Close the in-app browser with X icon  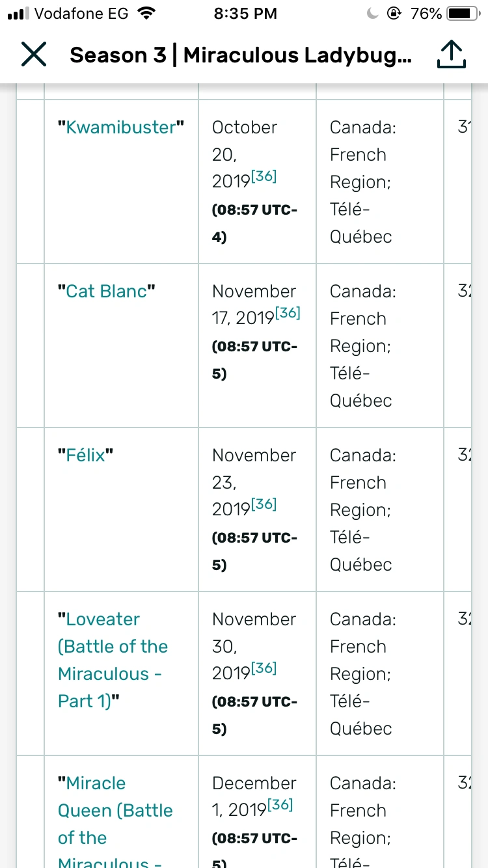click(x=34, y=55)
